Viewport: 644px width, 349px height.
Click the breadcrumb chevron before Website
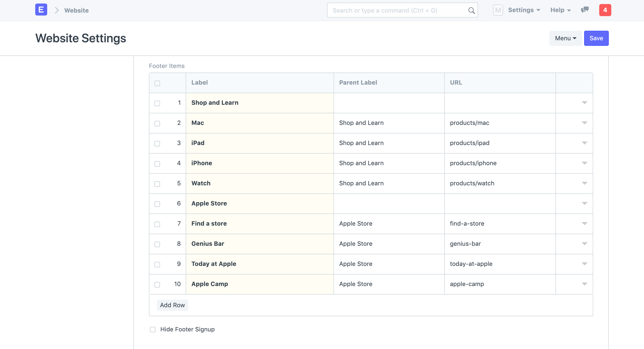(x=57, y=10)
